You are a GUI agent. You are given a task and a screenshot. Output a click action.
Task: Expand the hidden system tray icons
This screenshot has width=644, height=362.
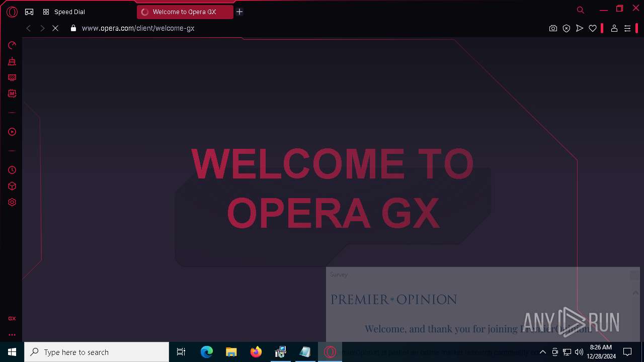[x=543, y=352]
